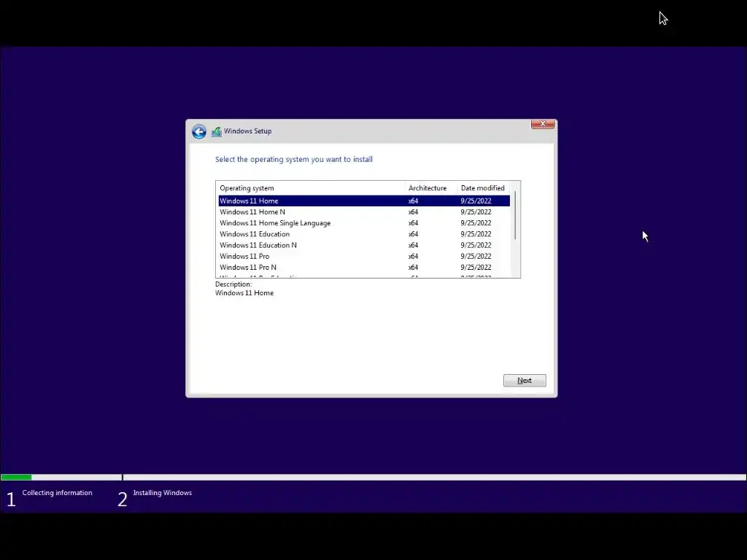Click the edition list scrollbar thumb
The image size is (747, 560).
[x=515, y=215]
